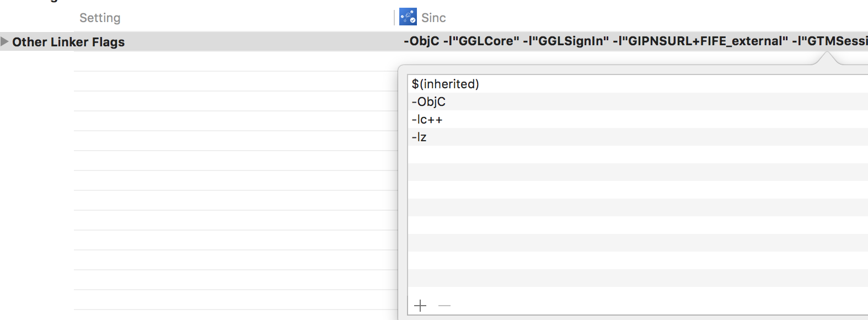This screenshot has width=868, height=320.
Task: Select the $(inherited) entry
Action: (444, 84)
